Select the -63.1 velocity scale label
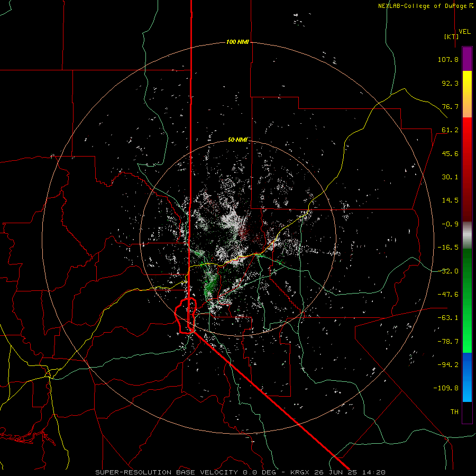Screen dimensions: 476x476 448,318
